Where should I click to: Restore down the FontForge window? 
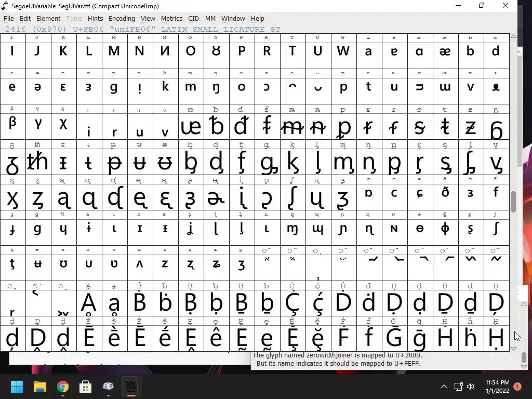click(x=482, y=5)
